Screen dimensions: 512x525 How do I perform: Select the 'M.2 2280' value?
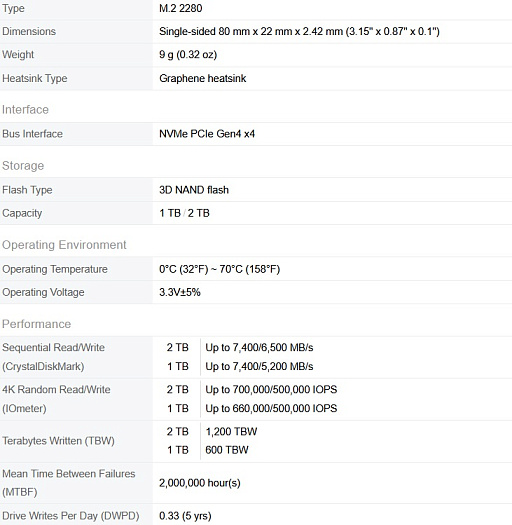180,8
